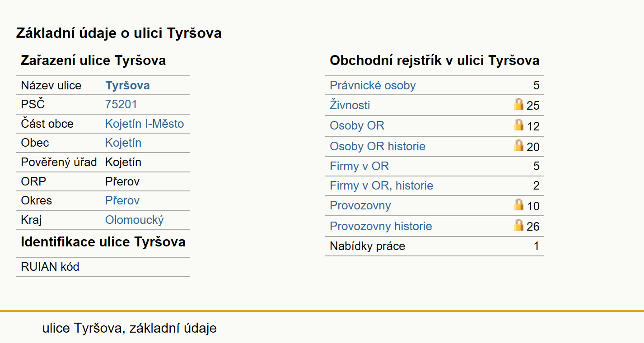View Provozovny historie link

(x=381, y=226)
